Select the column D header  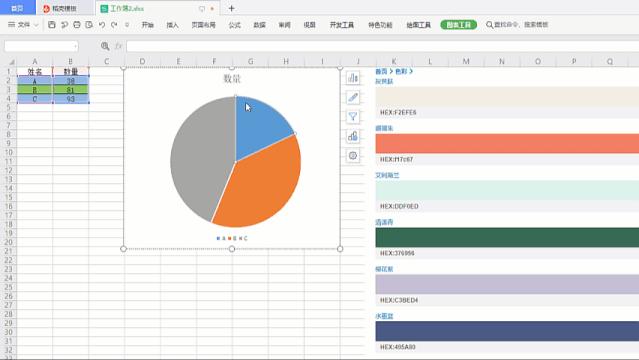142,62
